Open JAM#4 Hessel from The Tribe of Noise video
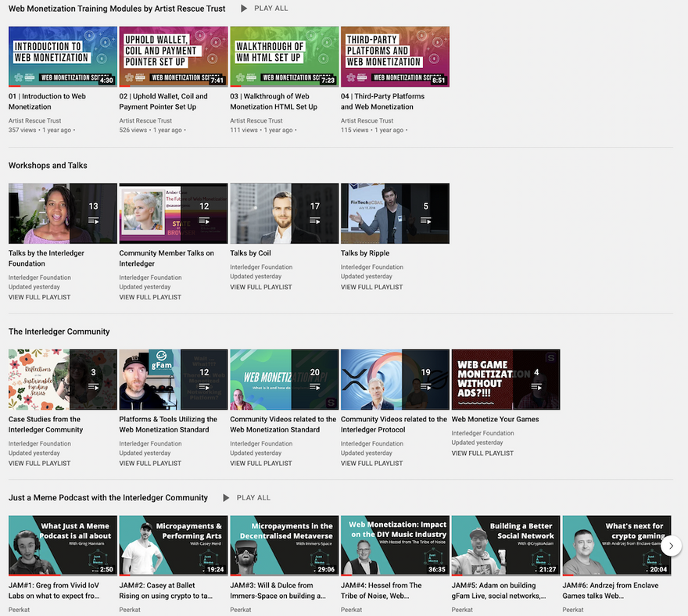This screenshot has height=616, width=688. [x=395, y=546]
